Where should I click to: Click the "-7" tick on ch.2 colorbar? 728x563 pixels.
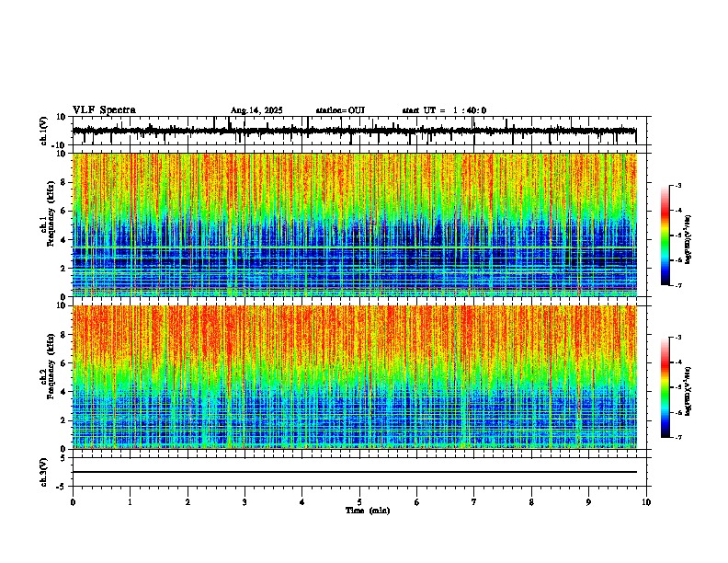677,438
